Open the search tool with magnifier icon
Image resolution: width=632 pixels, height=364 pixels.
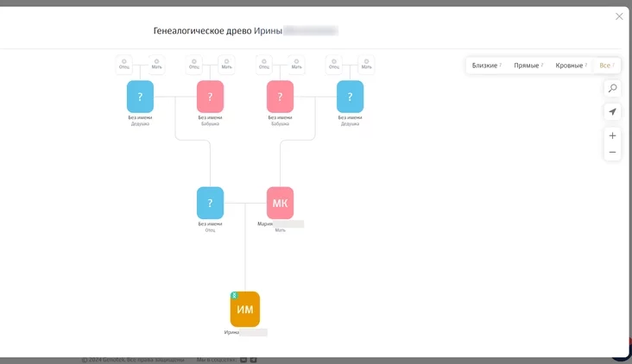pyautogui.click(x=612, y=88)
